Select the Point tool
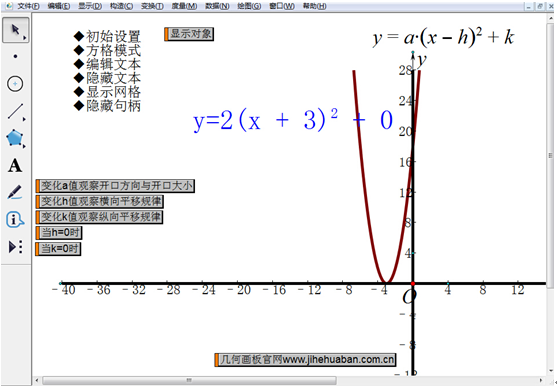Image resolution: width=557 pixels, height=386 pixels. coord(15,56)
